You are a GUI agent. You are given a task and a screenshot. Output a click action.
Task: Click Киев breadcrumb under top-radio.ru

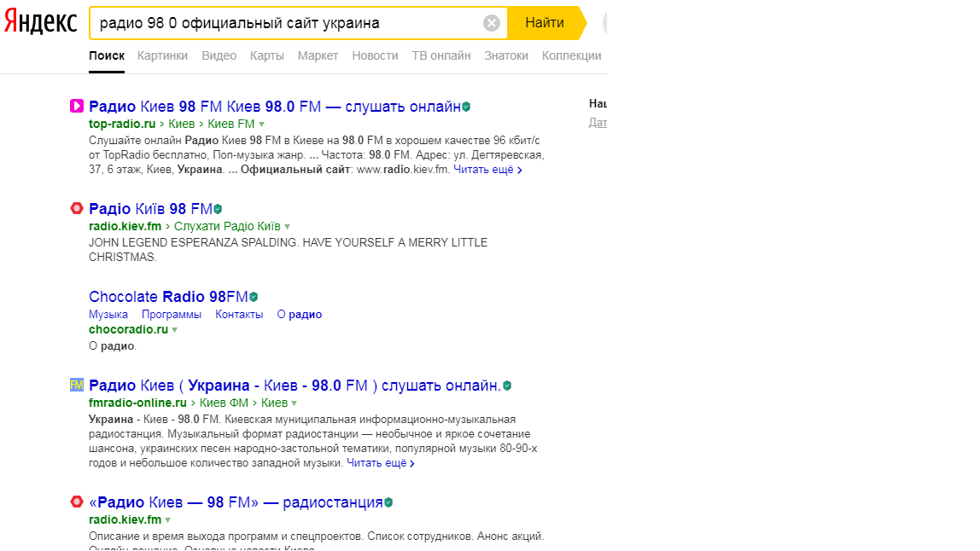[x=181, y=124]
